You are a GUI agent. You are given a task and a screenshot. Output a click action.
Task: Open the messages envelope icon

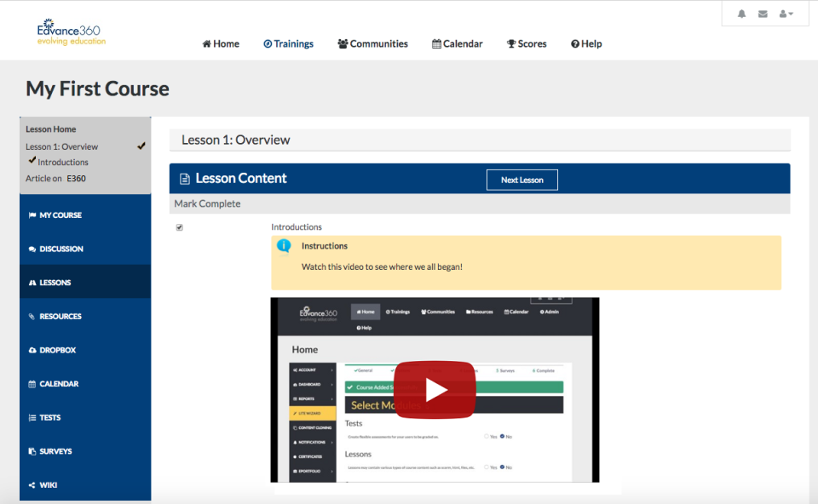coord(763,14)
